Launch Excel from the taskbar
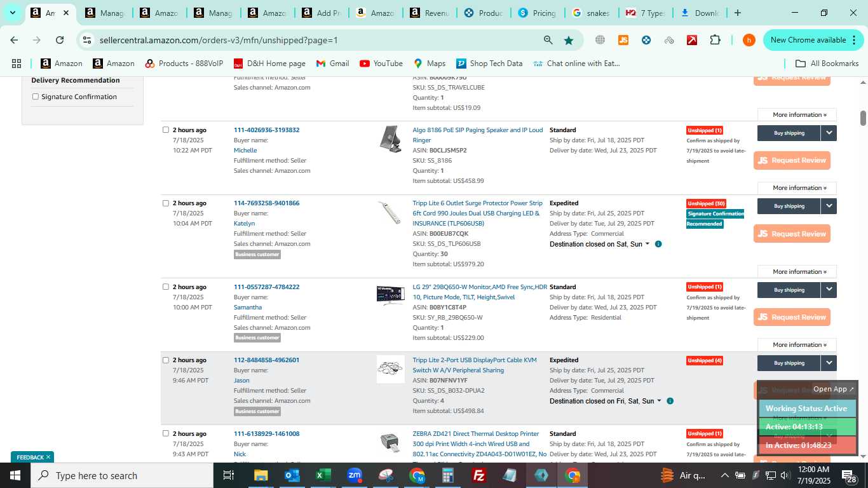868x488 pixels. 323,475
